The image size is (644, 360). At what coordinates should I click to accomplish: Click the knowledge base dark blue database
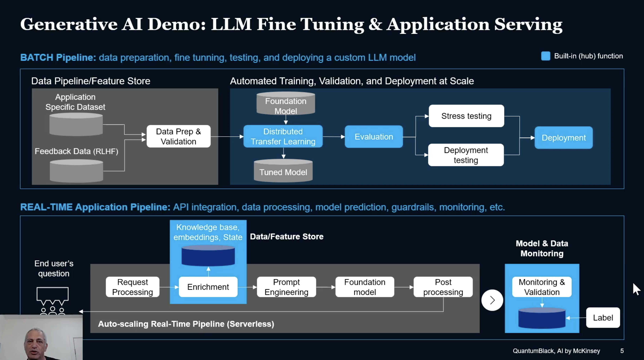(208, 255)
